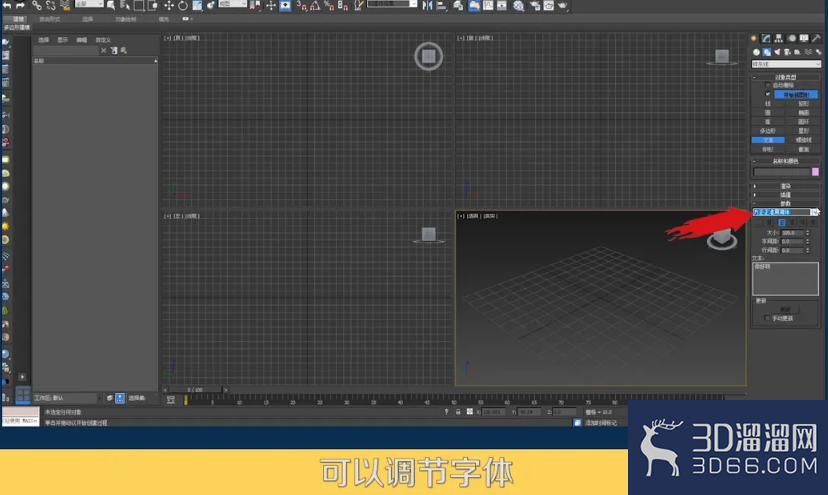Click the 文本 shape button

click(x=768, y=140)
